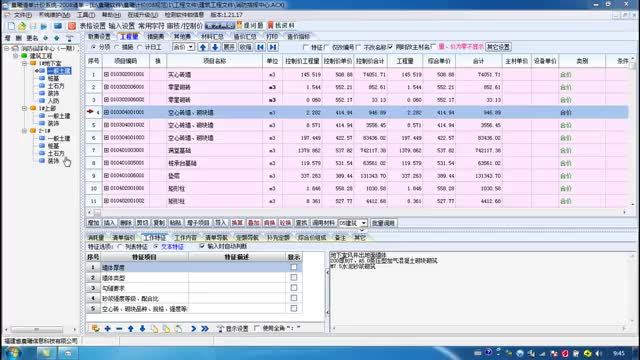Click the 其它设置 button

point(498,47)
